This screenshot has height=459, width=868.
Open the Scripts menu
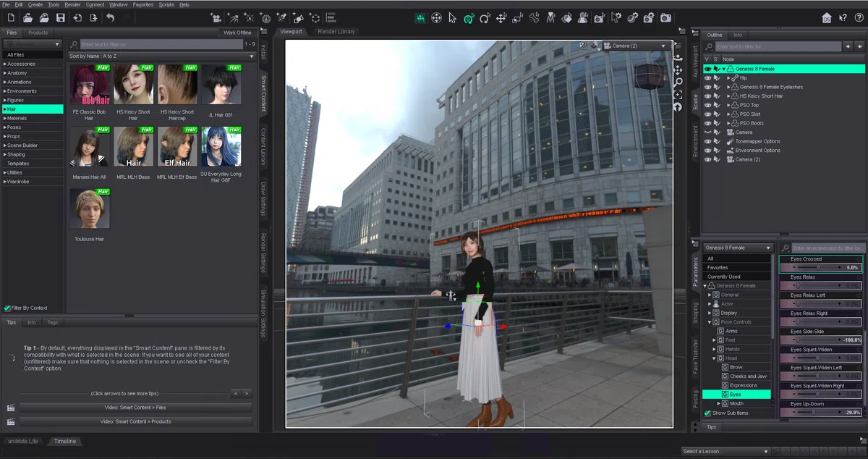[166, 4]
